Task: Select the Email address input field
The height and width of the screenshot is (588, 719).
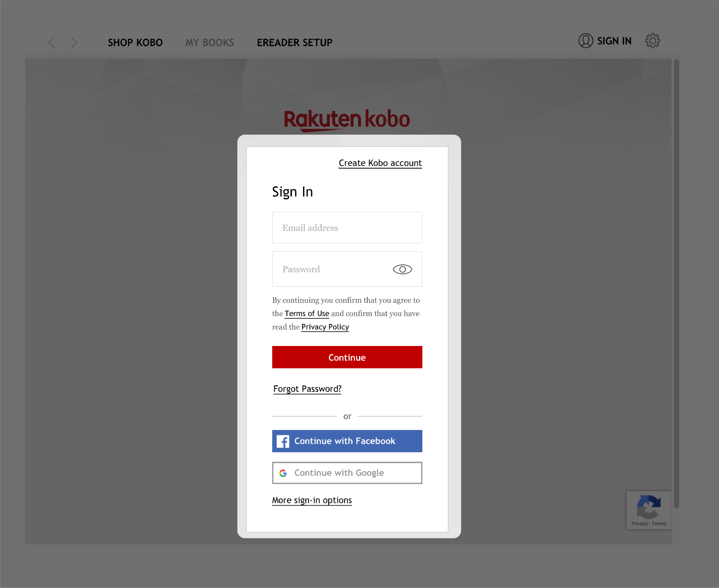Action: [347, 228]
